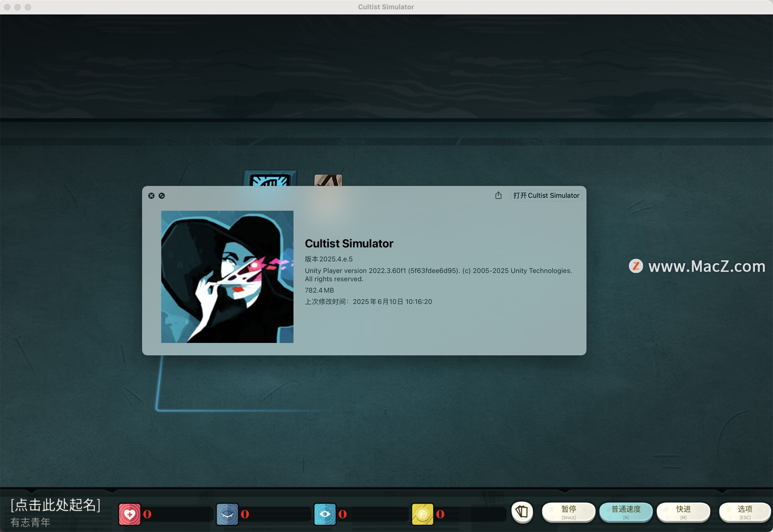Pause the game with 暂停 button

point(568,512)
